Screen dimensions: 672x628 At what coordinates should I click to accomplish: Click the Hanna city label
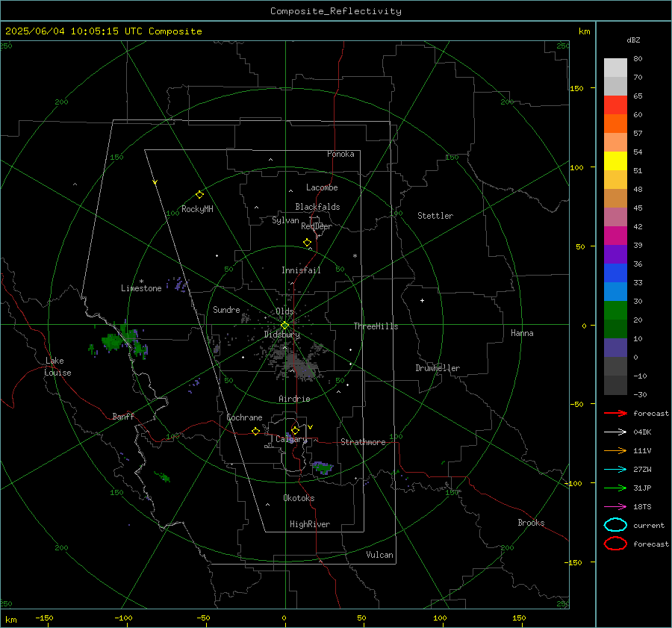[522, 333]
